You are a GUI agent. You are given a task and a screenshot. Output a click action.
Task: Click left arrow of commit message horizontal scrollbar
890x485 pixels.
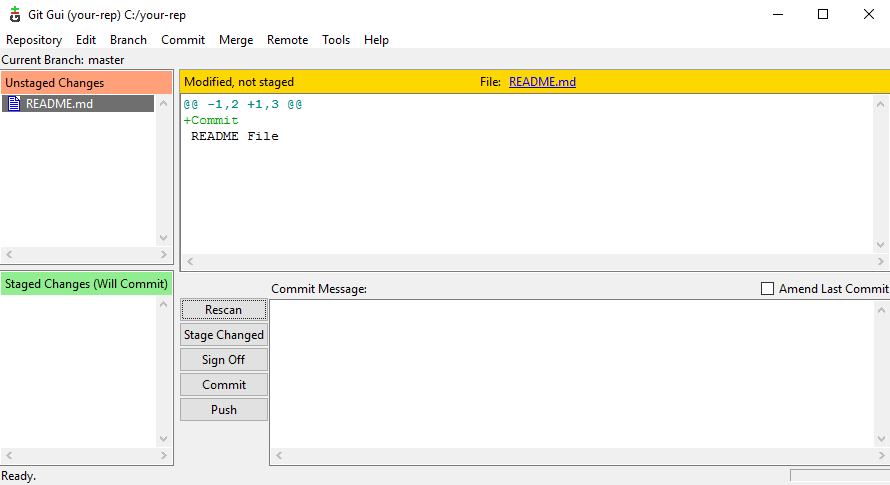[279, 455]
